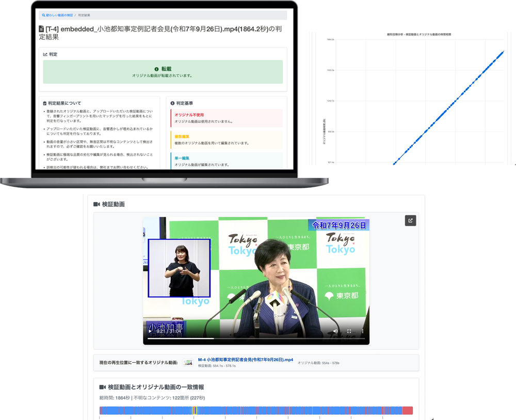
Task: Open the M-4 小池都知事定例記者会見 original video link
Action: (245, 360)
